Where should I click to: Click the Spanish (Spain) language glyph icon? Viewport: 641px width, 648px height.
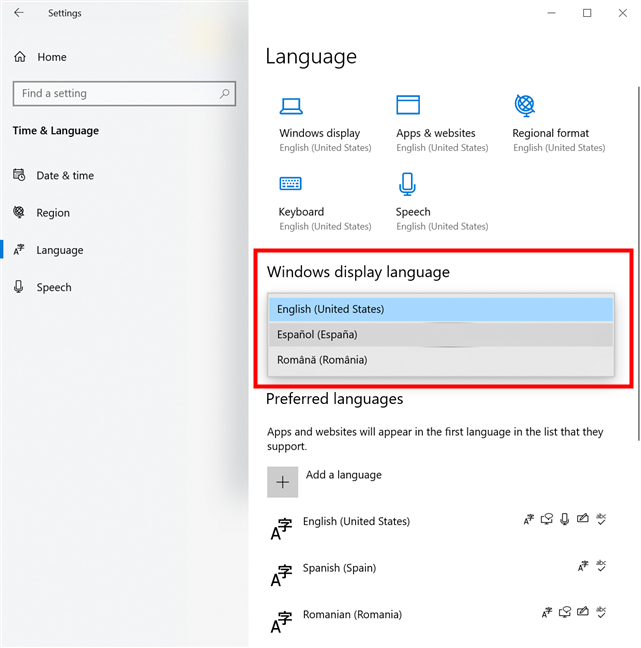[281, 575]
